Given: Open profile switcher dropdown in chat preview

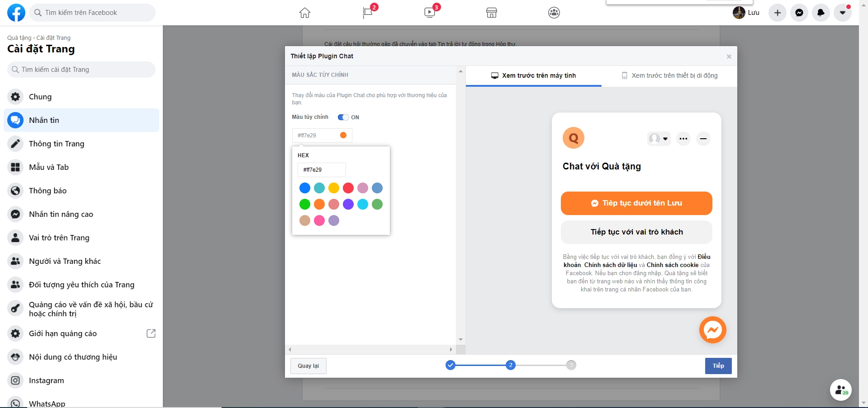Looking at the screenshot, I should [x=659, y=139].
